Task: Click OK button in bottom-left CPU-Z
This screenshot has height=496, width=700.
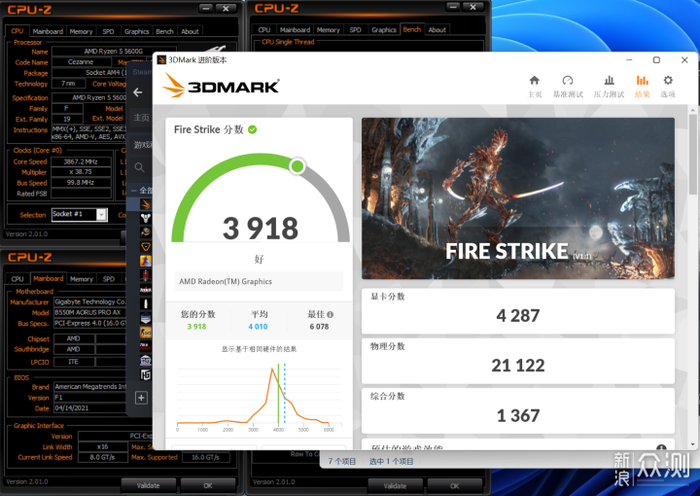Action: tap(208, 485)
